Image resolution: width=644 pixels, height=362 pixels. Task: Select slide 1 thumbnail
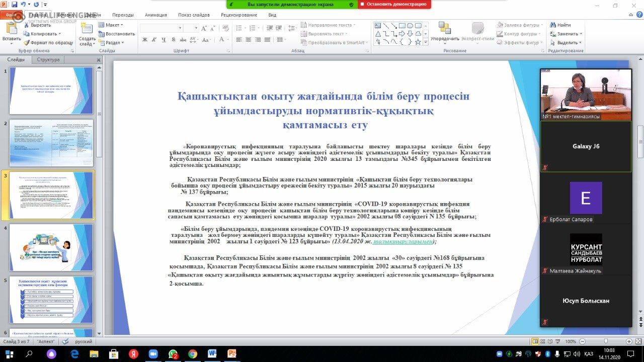[51, 91]
